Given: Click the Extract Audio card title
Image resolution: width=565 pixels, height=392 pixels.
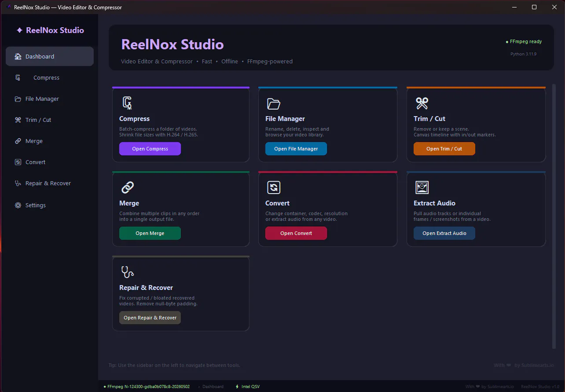Looking at the screenshot, I should [x=435, y=203].
